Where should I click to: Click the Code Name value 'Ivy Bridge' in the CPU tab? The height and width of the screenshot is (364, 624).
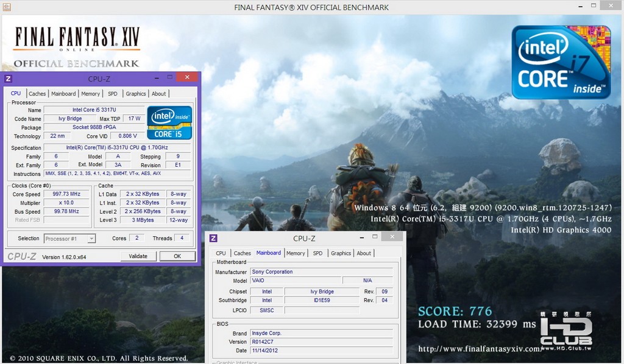(70, 119)
